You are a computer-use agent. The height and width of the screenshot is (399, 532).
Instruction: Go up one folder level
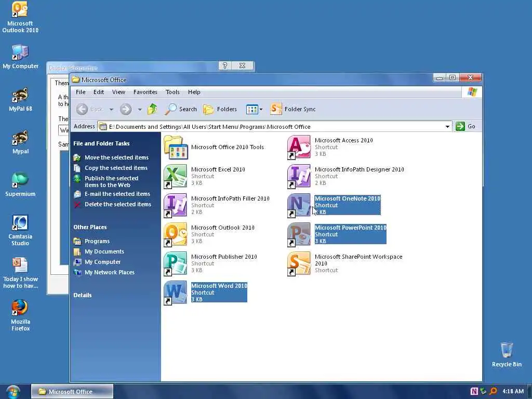coord(153,109)
